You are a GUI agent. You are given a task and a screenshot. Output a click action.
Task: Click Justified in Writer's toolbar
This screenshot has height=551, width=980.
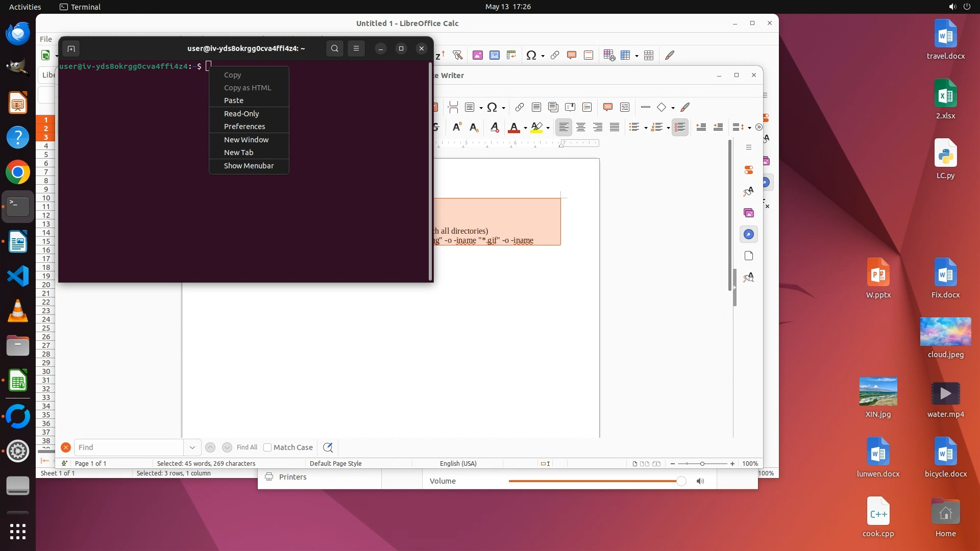[615, 128]
